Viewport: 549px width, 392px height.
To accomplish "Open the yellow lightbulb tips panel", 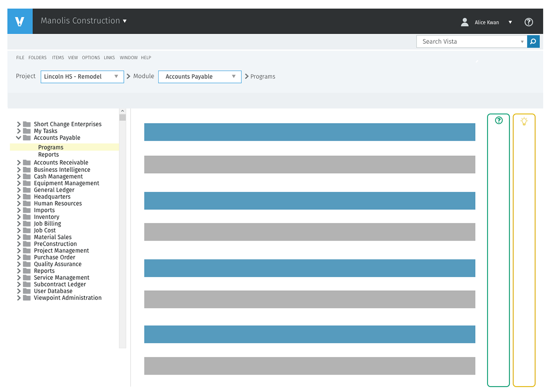I will pyautogui.click(x=524, y=121).
